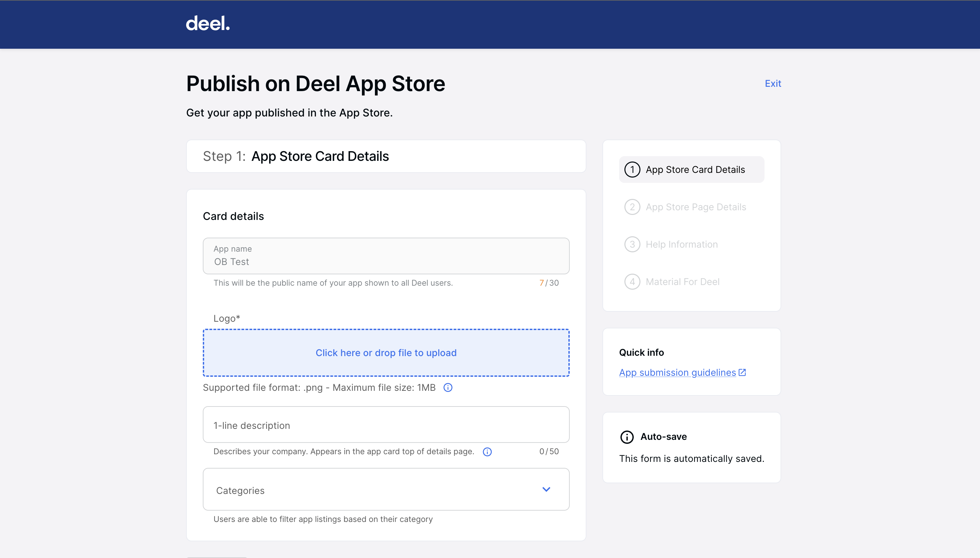Click 'Get your app published in the App Store.' subtitle
This screenshot has height=558, width=980.
point(290,113)
